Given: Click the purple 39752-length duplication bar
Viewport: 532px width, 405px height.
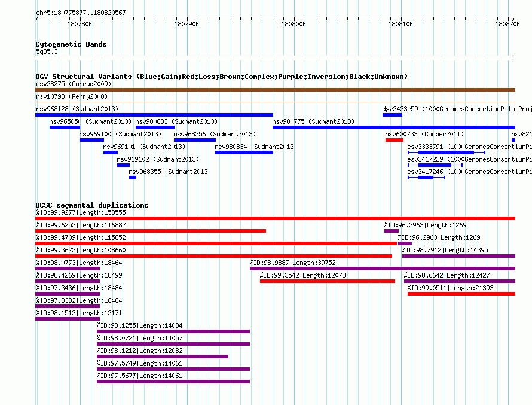Looking at the screenshot, I should click(383, 269).
